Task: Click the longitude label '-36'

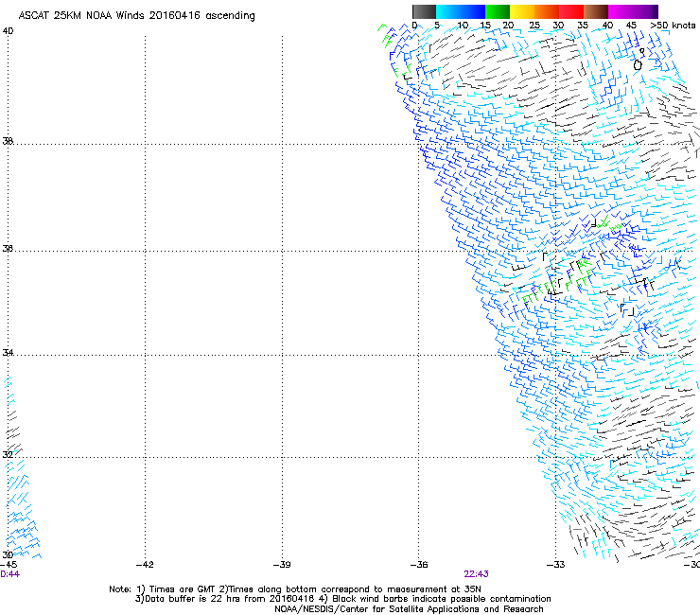Action: pos(419,565)
